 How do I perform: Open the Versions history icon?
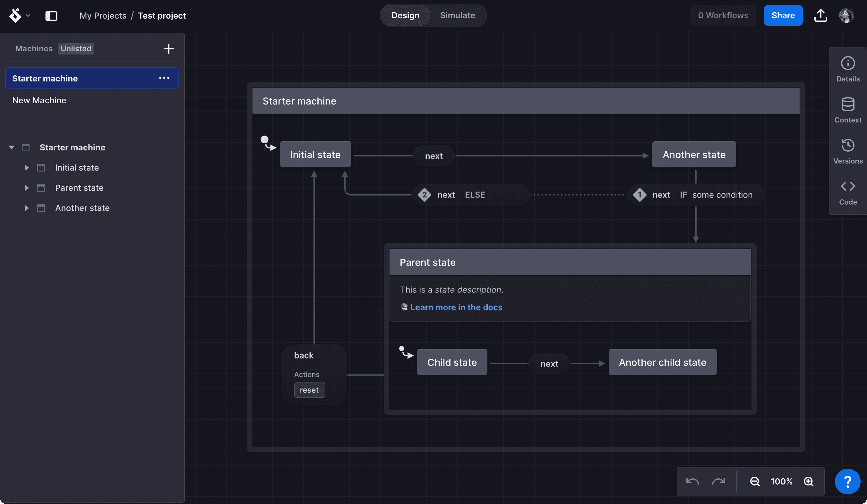847,146
